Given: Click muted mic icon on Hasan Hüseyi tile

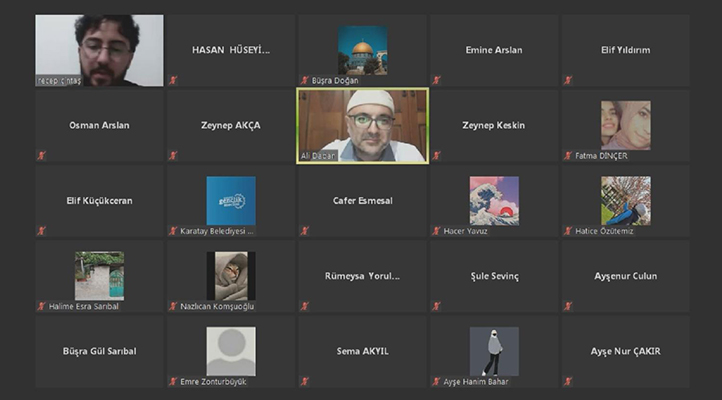Looking at the screenshot, I should pyautogui.click(x=173, y=80).
